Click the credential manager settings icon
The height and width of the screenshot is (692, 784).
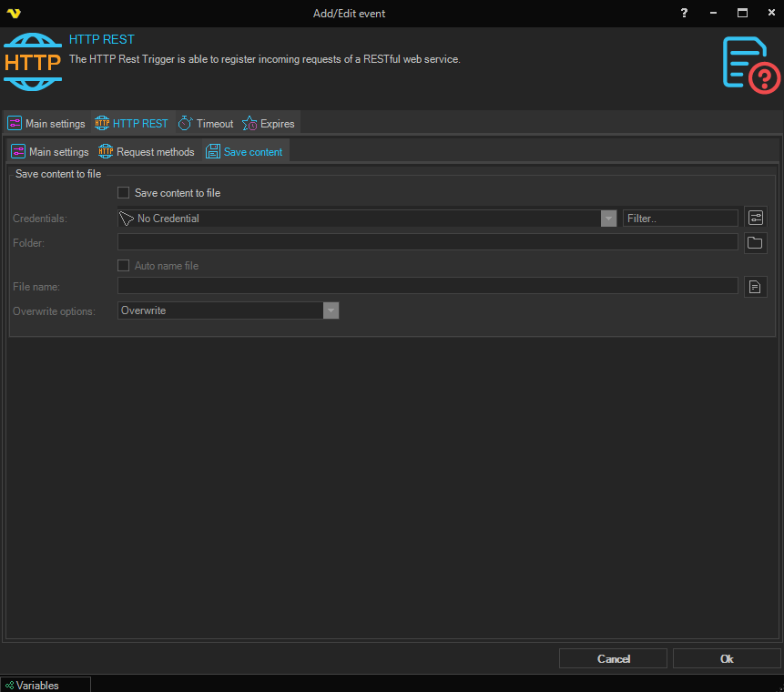point(756,218)
